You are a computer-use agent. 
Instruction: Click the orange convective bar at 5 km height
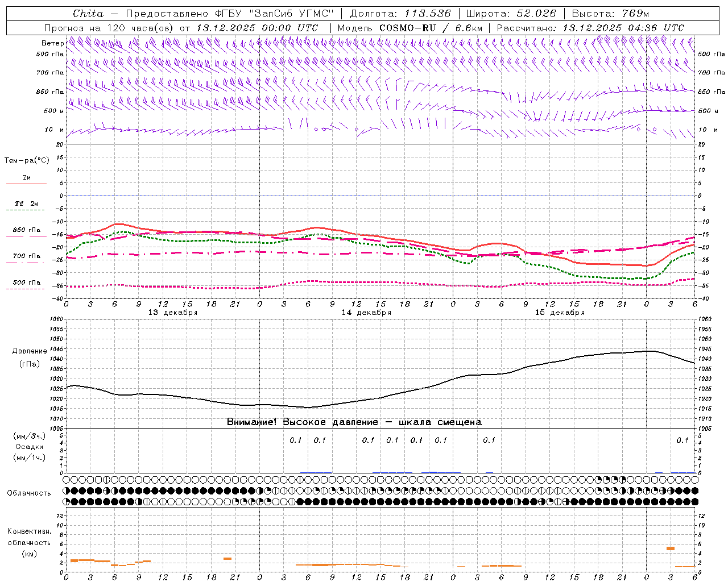(x=671, y=548)
